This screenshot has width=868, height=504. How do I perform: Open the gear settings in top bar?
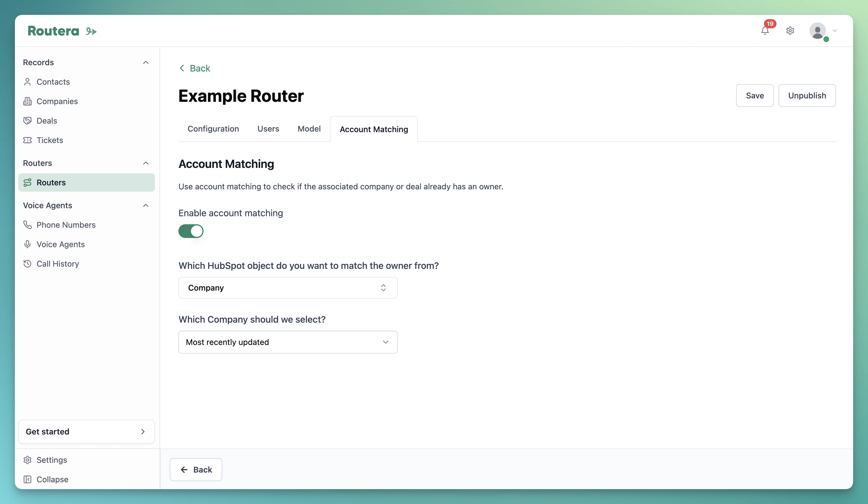[x=790, y=31]
